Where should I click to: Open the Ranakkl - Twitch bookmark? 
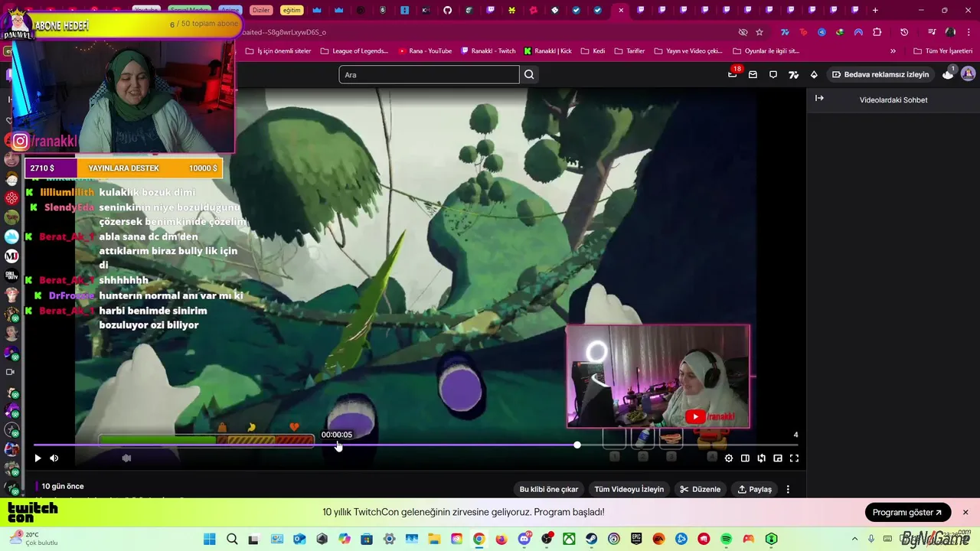point(488,51)
